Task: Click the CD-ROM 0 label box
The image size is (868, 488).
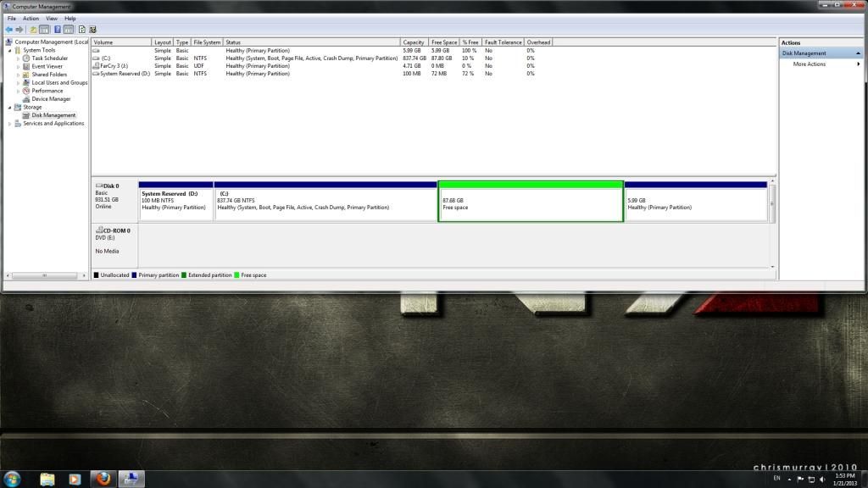Action: coord(114,245)
